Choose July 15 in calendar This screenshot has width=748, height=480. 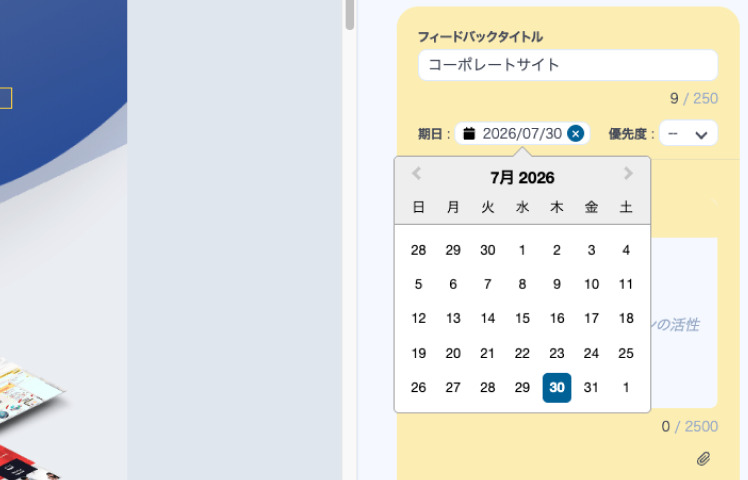click(x=522, y=318)
